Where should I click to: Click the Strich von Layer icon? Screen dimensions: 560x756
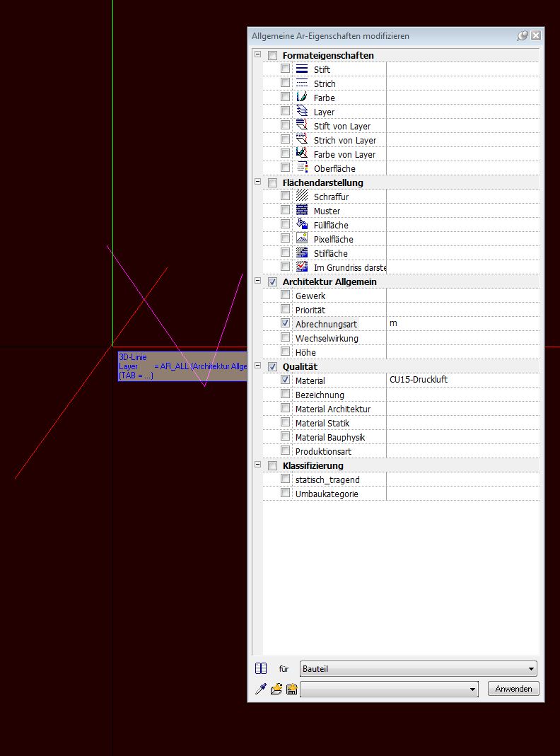[x=302, y=139]
